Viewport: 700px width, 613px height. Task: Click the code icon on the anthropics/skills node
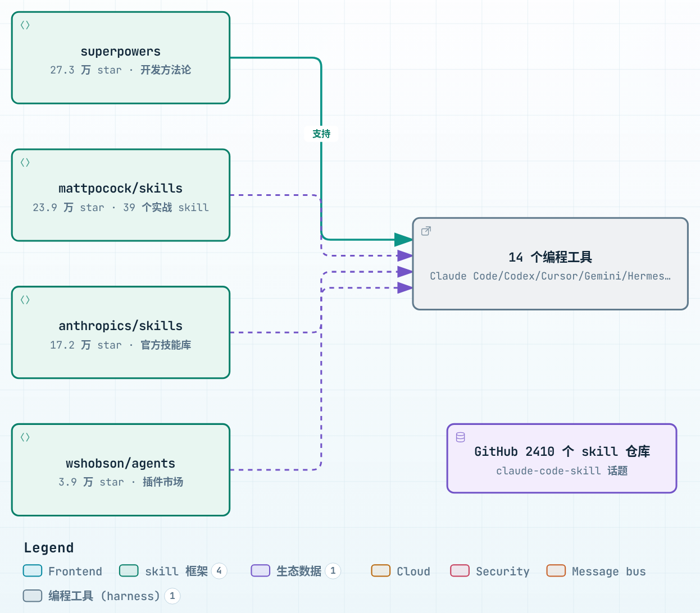pos(25,300)
